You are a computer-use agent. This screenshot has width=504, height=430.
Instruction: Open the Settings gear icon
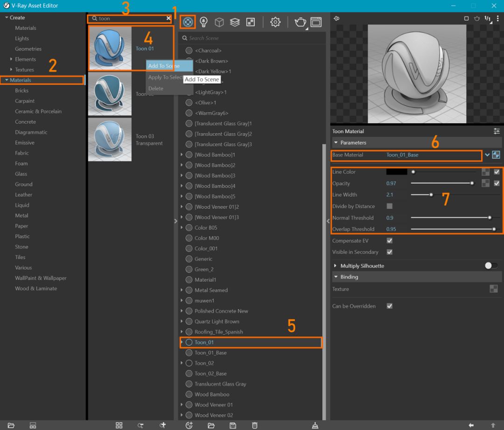(x=275, y=22)
